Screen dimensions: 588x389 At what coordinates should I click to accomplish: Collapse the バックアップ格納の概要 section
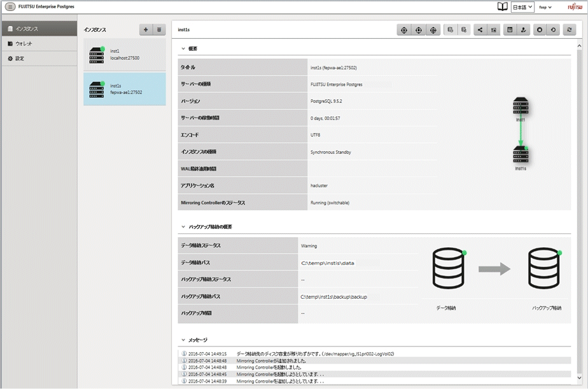click(x=183, y=227)
